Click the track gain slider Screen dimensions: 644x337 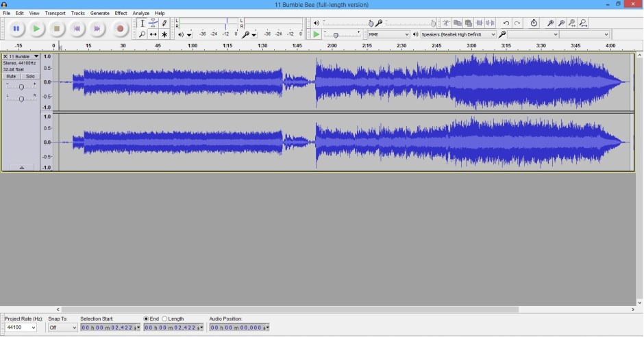click(x=21, y=86)
